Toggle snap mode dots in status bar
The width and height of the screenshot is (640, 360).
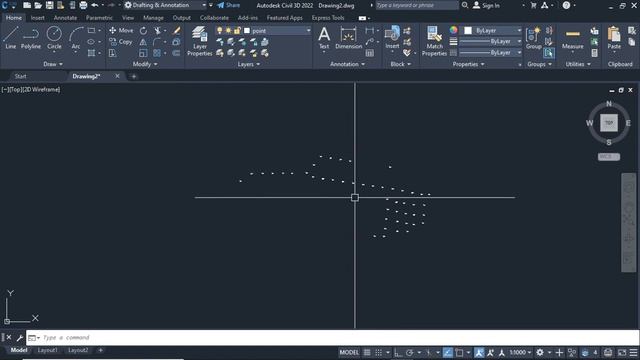379,353
